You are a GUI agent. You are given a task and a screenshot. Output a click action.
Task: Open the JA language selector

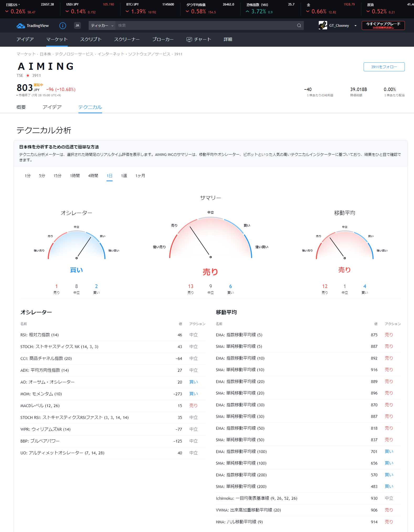[x=77, y=25]
